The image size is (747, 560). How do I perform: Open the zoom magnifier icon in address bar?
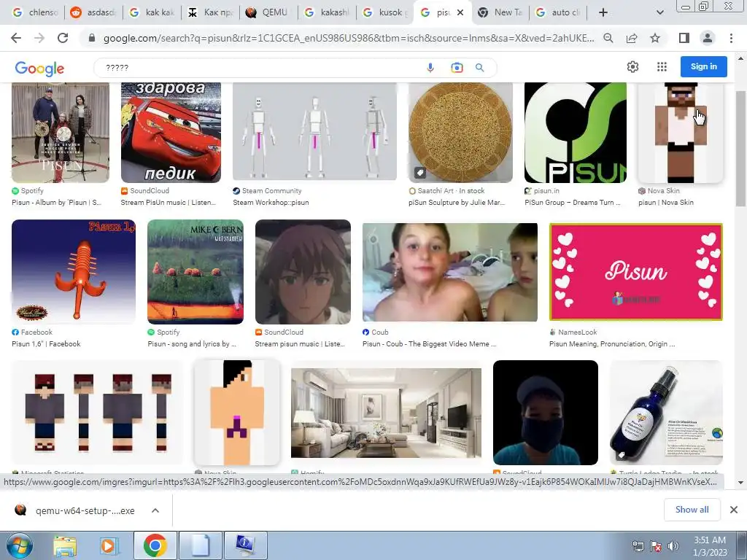(608, 38)
